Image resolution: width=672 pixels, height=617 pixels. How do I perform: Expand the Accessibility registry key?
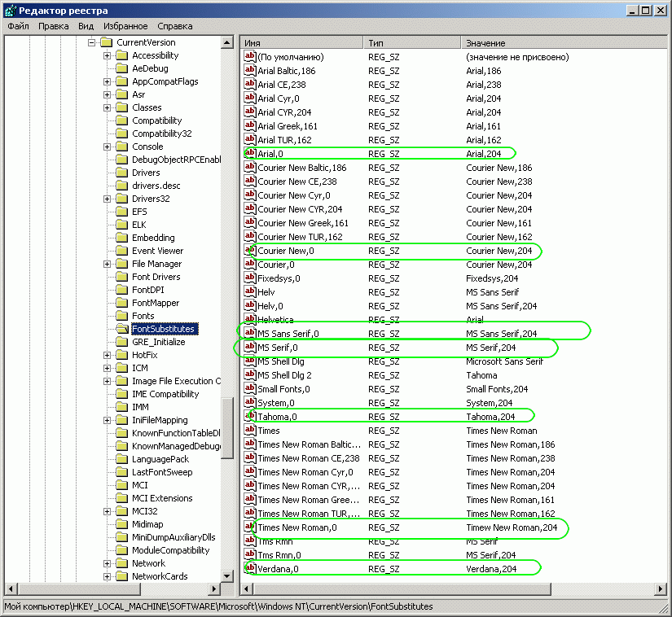108,55
